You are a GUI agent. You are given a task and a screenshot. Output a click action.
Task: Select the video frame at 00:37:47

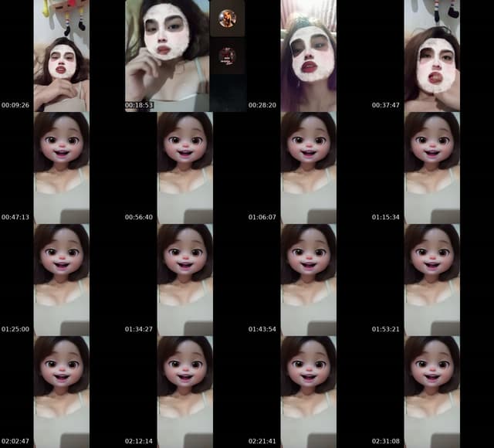pyautogui.click(x=432, y=56)
